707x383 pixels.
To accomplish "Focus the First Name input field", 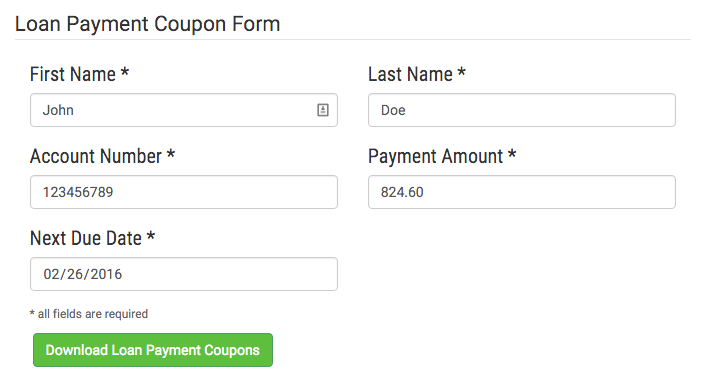I will [x=184, y=110].
